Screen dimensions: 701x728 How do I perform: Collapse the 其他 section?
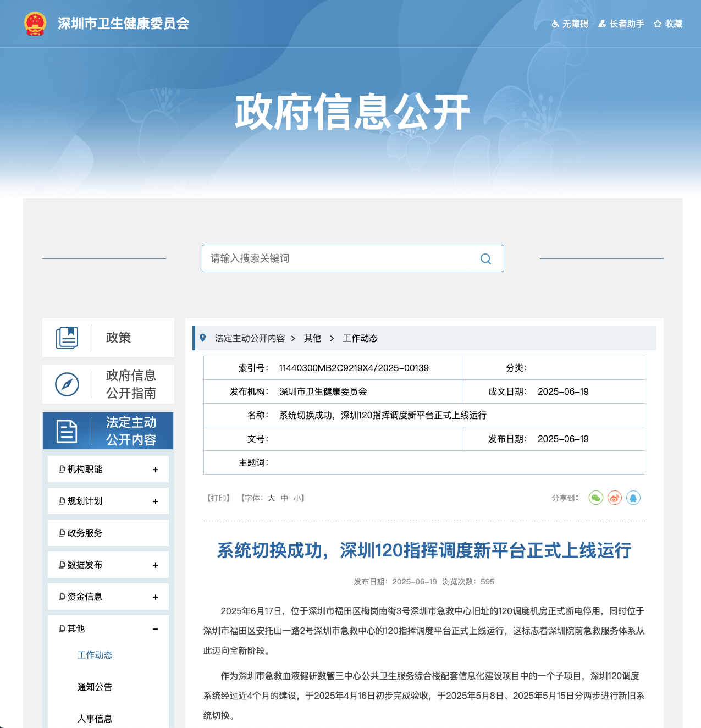[x=156, y=629]
